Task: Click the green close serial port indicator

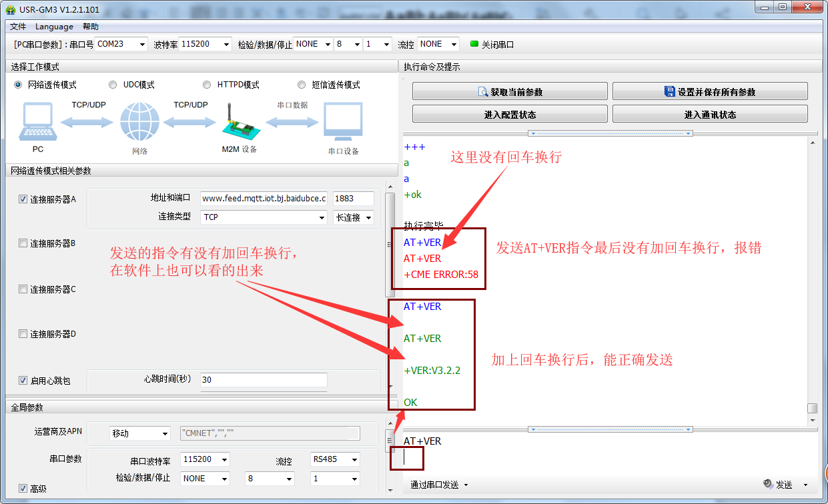Action: click(x=474, y=44)
